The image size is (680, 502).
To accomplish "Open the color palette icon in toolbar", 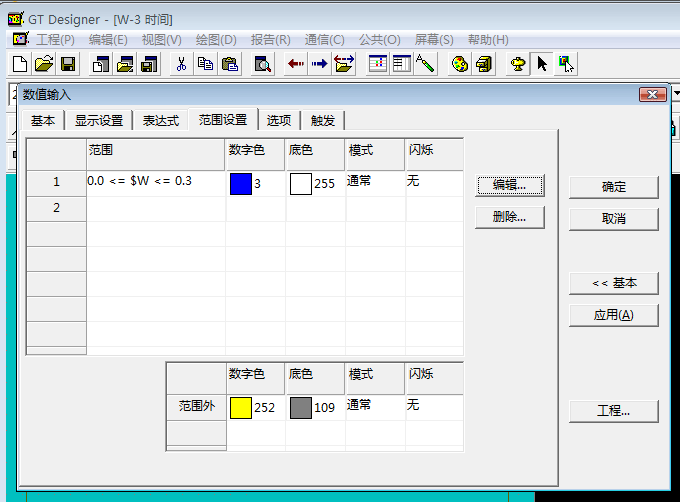I will tap(460, 64).
